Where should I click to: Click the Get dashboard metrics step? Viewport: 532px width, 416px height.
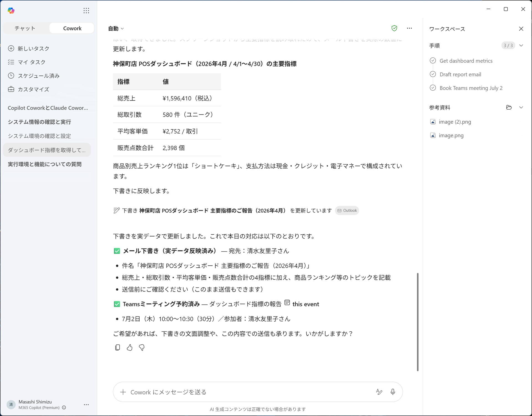coord(466,61)
